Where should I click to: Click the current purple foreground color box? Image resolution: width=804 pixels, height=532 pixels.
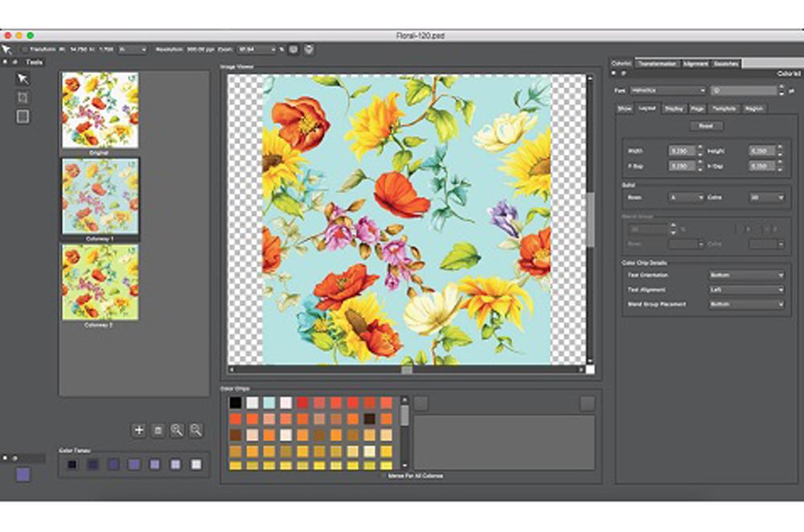23,474
